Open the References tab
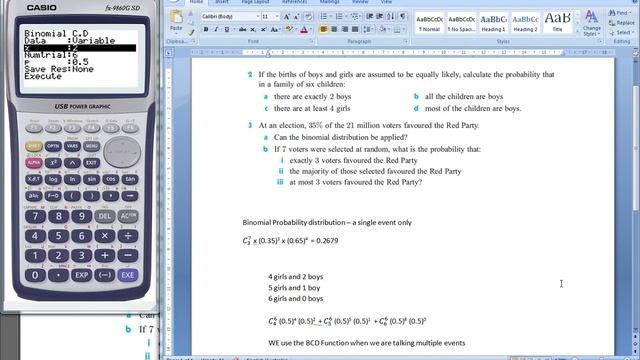Viewport: 640px width, 360px height. tap(294, 2)
